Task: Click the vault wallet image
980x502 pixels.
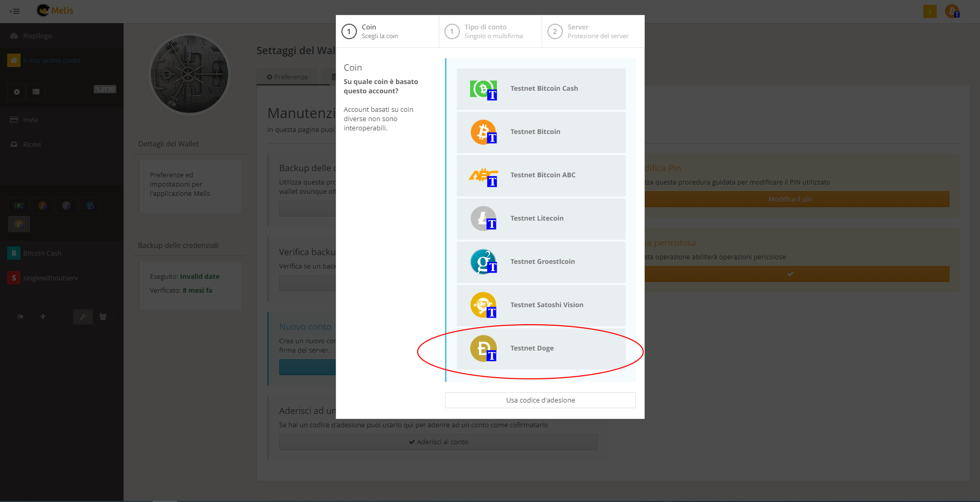Action: click(x=189, y=74)
